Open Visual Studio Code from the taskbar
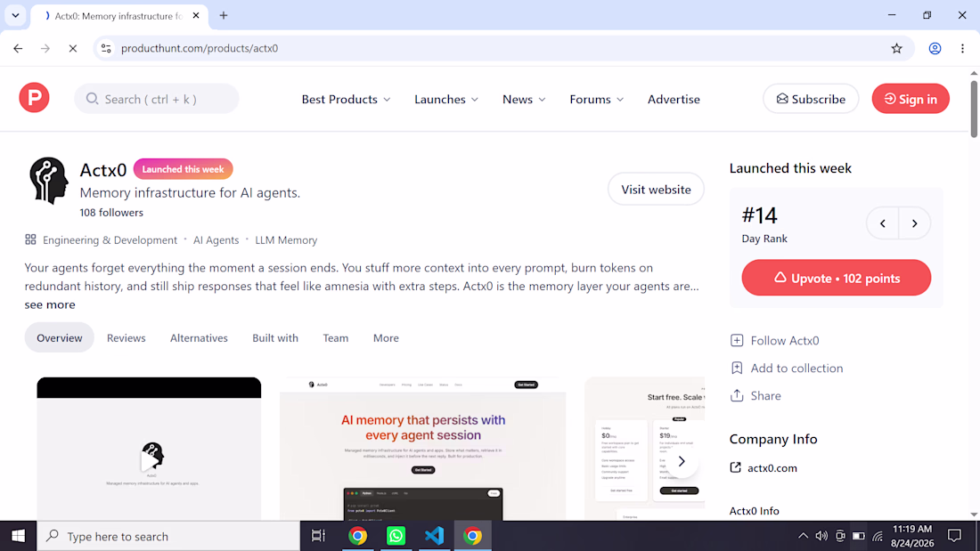 434,536
